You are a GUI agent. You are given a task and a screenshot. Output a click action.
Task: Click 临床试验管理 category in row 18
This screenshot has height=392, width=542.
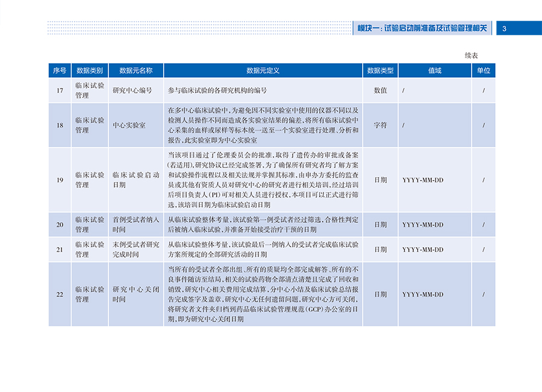[x=90, y=125]
